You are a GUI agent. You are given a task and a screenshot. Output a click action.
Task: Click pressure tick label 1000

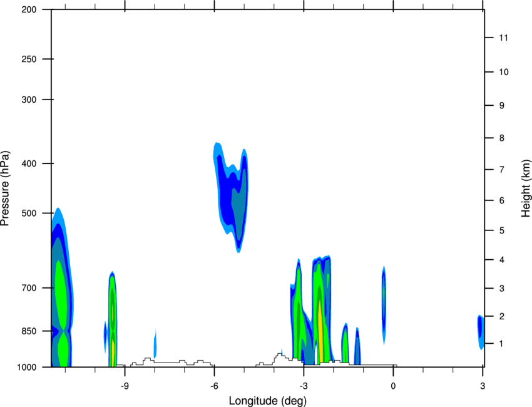coord(27,367)
